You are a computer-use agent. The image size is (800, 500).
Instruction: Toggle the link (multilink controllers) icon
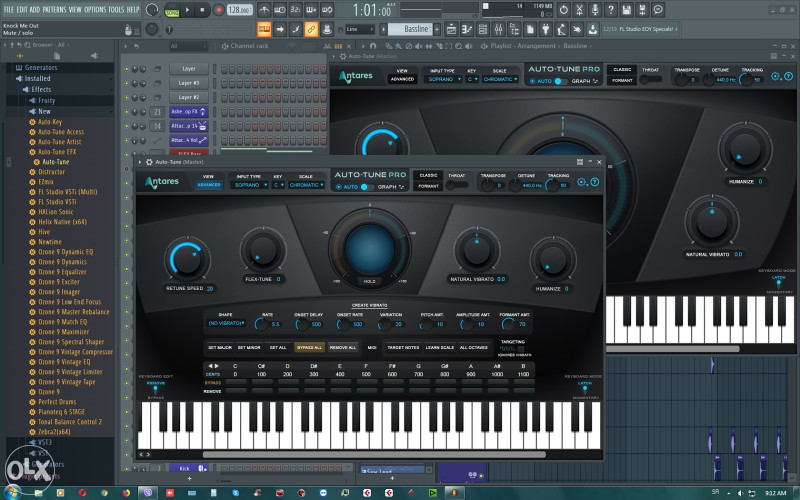pos(311,29)
